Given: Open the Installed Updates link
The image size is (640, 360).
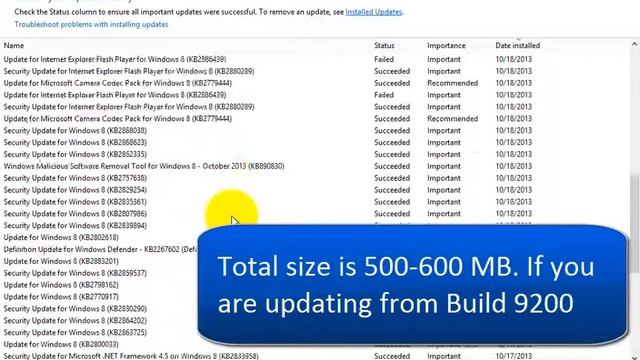Looking at the screenshot, I should [373, 12].
